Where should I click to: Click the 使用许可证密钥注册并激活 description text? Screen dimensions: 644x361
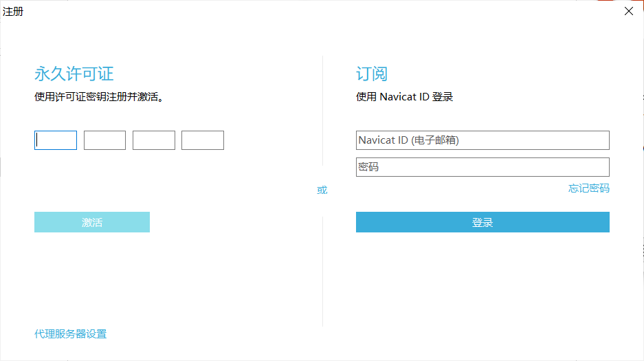pyautogui.click(x=99, y=97)
